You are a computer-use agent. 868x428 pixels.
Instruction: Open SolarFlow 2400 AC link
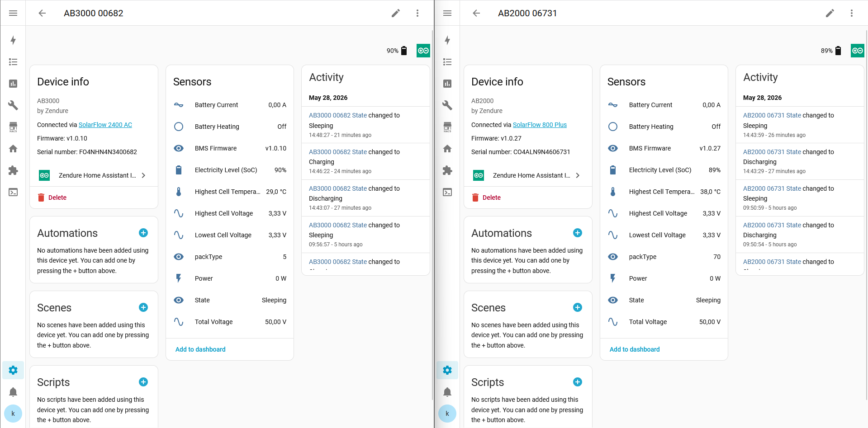(x=105, y=125)
